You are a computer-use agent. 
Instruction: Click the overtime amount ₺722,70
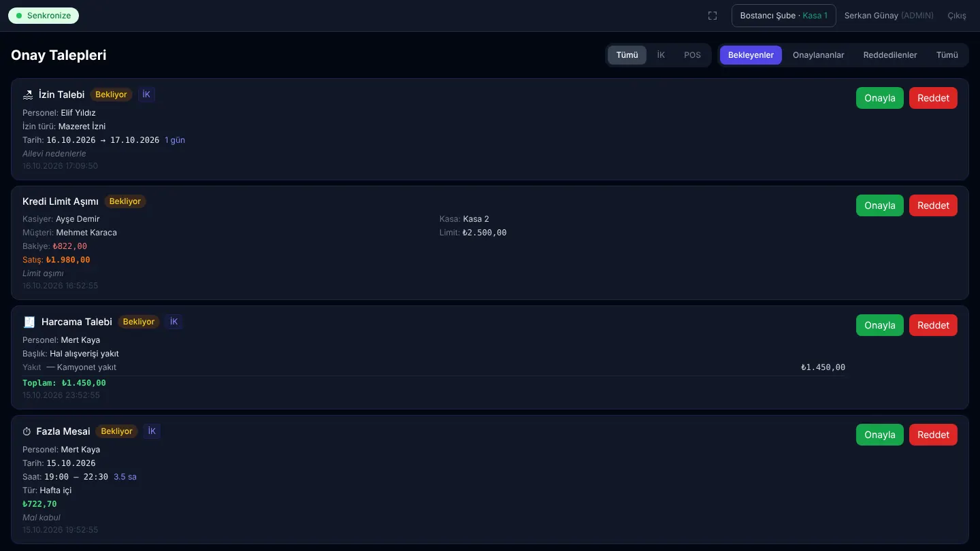click(x=39, y=504)
